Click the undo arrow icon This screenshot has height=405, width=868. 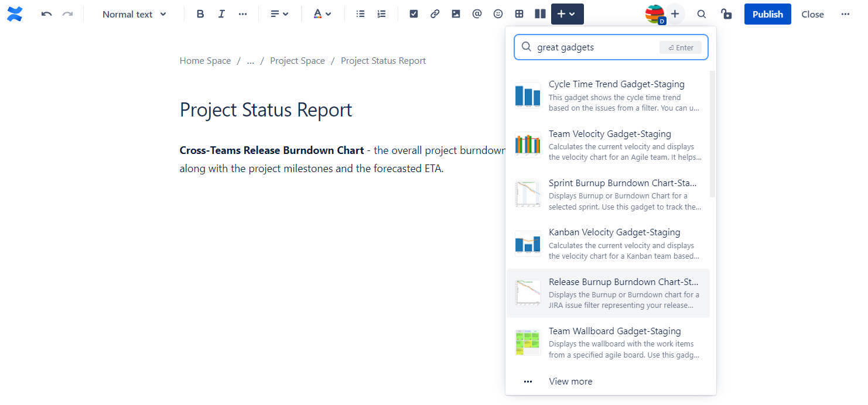(x=47, y=14)
